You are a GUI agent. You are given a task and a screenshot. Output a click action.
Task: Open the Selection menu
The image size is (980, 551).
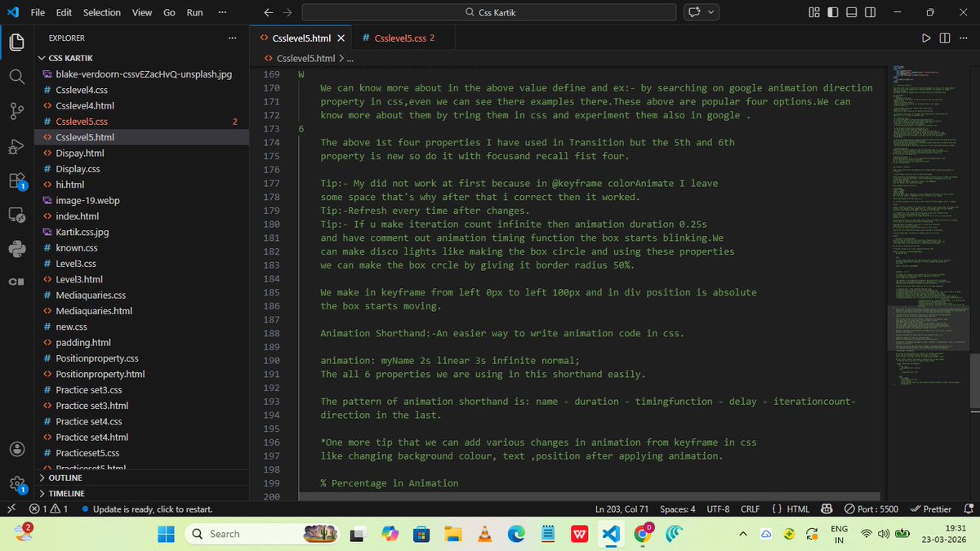tap(101, 12)
